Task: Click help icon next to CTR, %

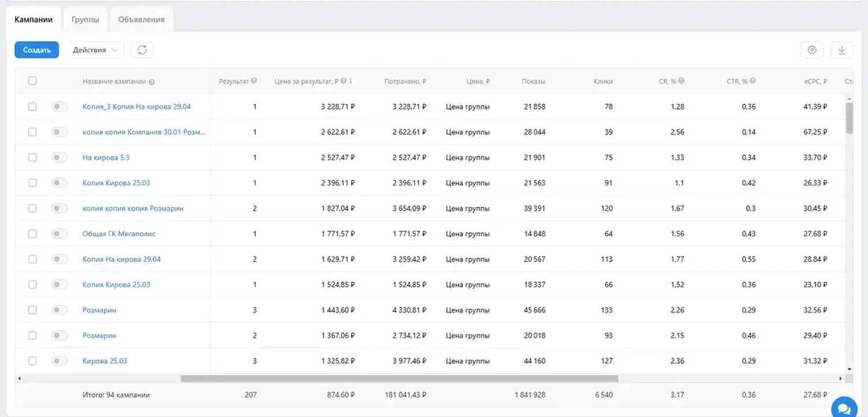Action: point(753,81)
